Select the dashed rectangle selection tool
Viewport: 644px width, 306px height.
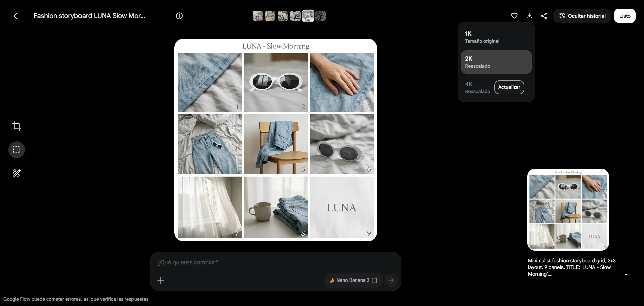pyautogui.click(x=17, y=150)
